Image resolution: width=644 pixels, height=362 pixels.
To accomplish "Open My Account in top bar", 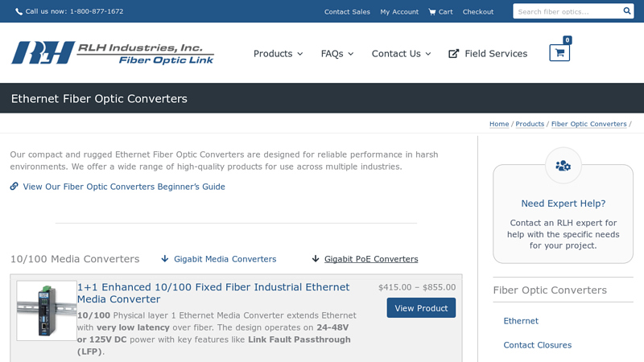I will (x=399, y=12).
